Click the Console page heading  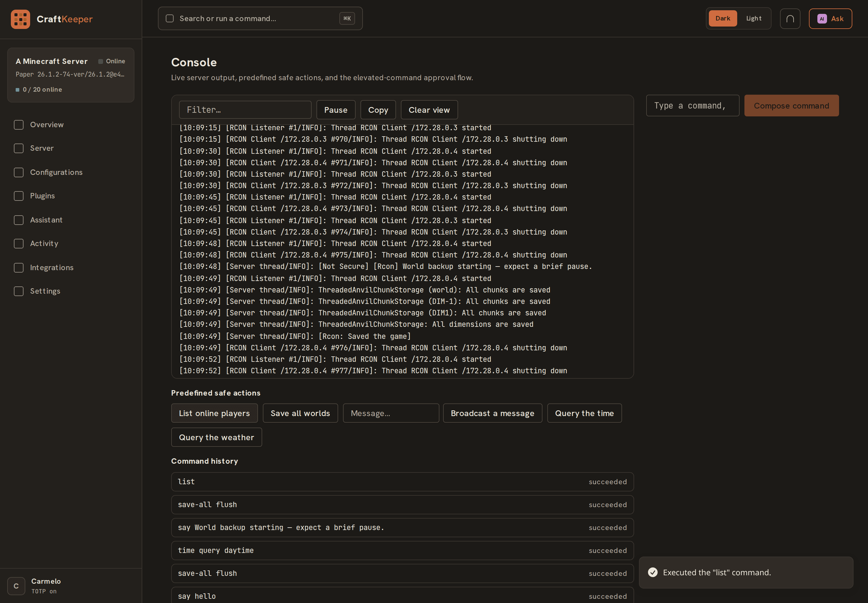(x=194, y=62)
